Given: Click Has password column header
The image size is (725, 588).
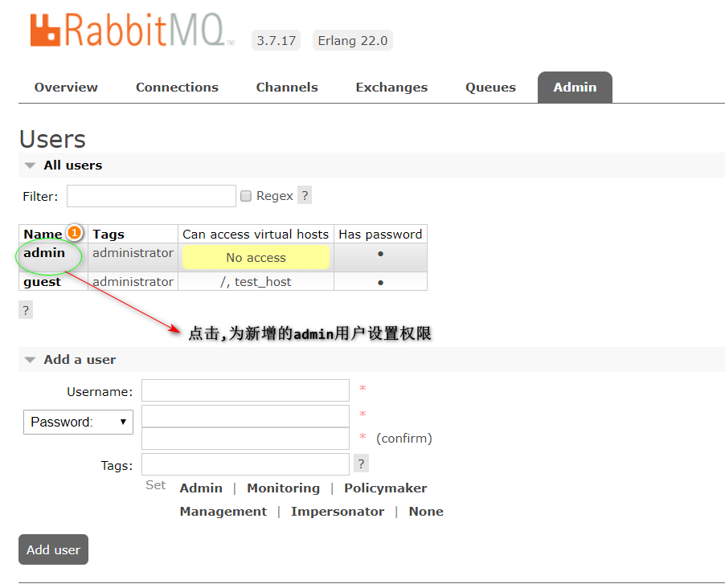Looking at the screenshot, I should pos(380,234).
